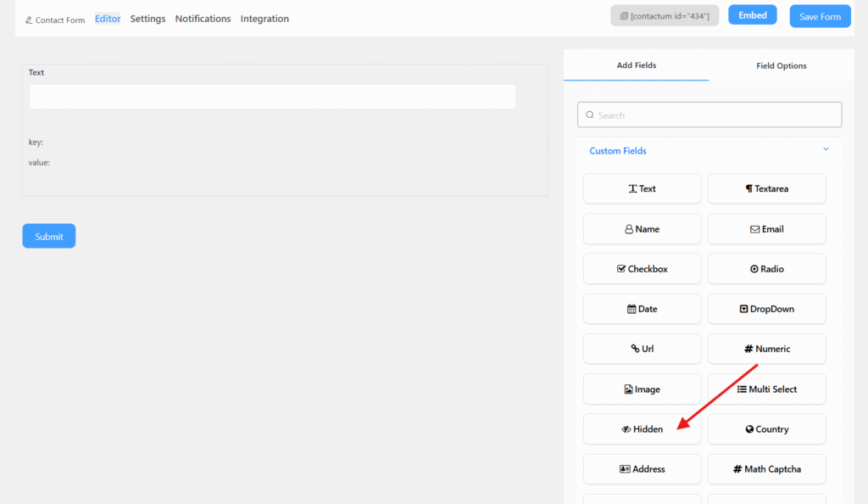The width and height of the screenshot is (868, 504).
Task: Insert the Date field
Action: coord(642,309)
